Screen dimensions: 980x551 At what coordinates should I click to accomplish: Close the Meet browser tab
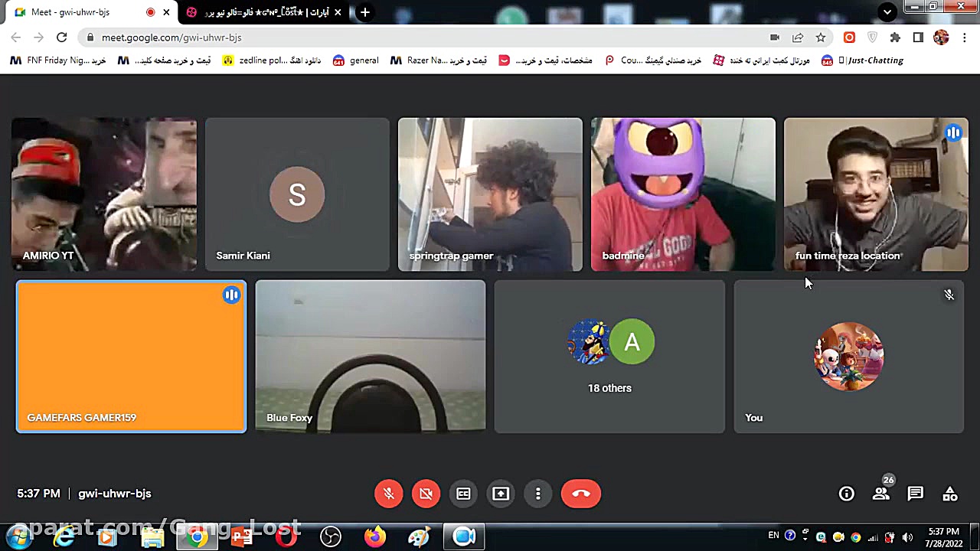point(166,12)
